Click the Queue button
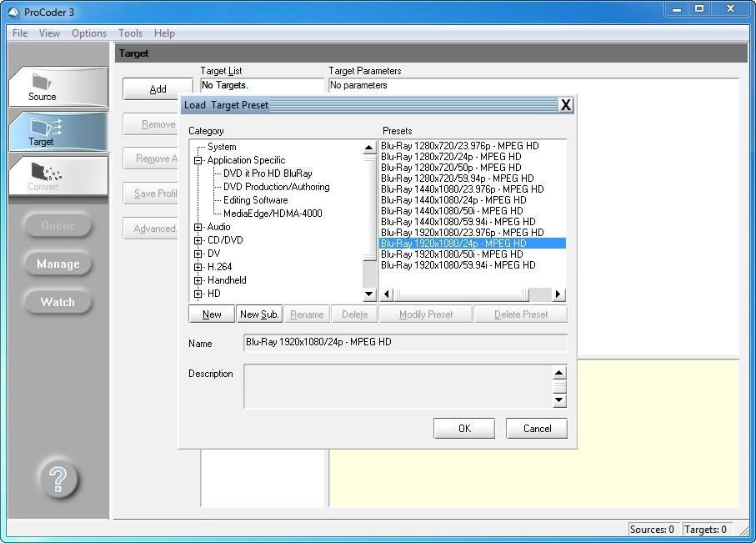Image resolution: width=756 pixels, height=543 pixels. [x=58, y=225]
